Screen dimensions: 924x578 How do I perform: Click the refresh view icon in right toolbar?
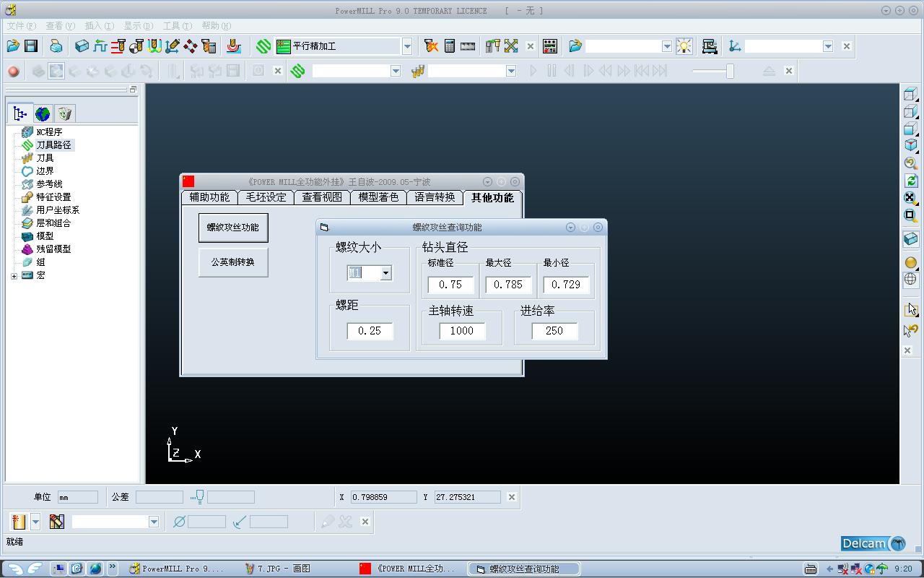[910, 181]
